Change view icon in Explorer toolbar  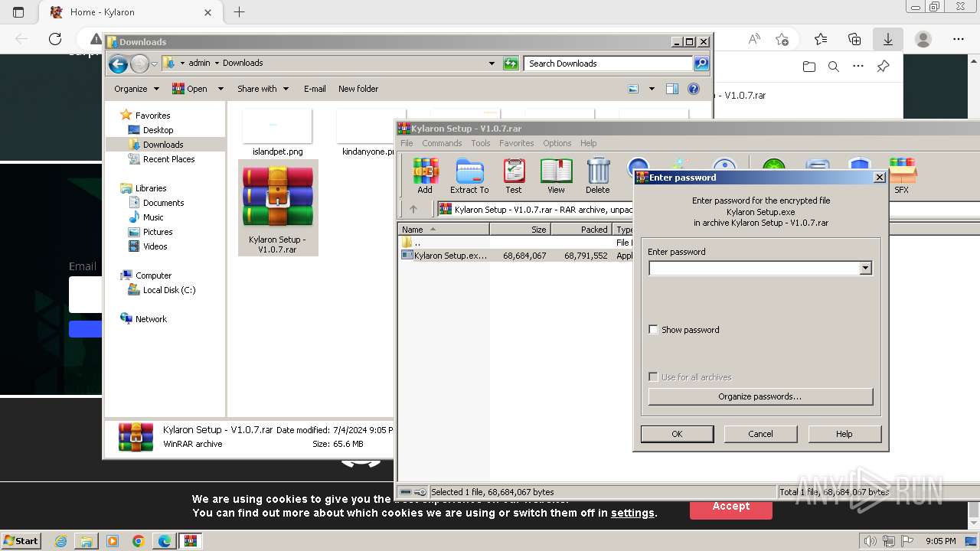pos(633,89)
